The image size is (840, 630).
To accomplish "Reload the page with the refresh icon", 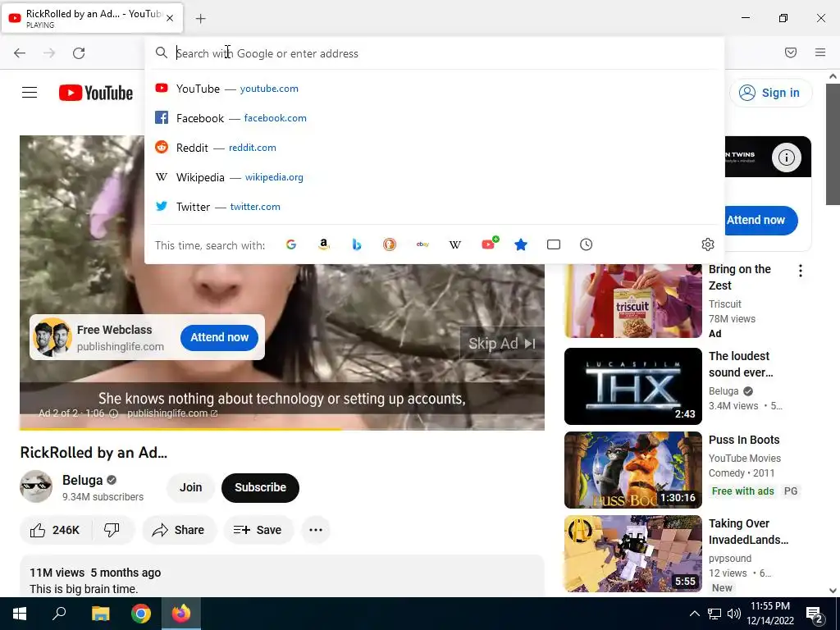I will coord(79,53).
